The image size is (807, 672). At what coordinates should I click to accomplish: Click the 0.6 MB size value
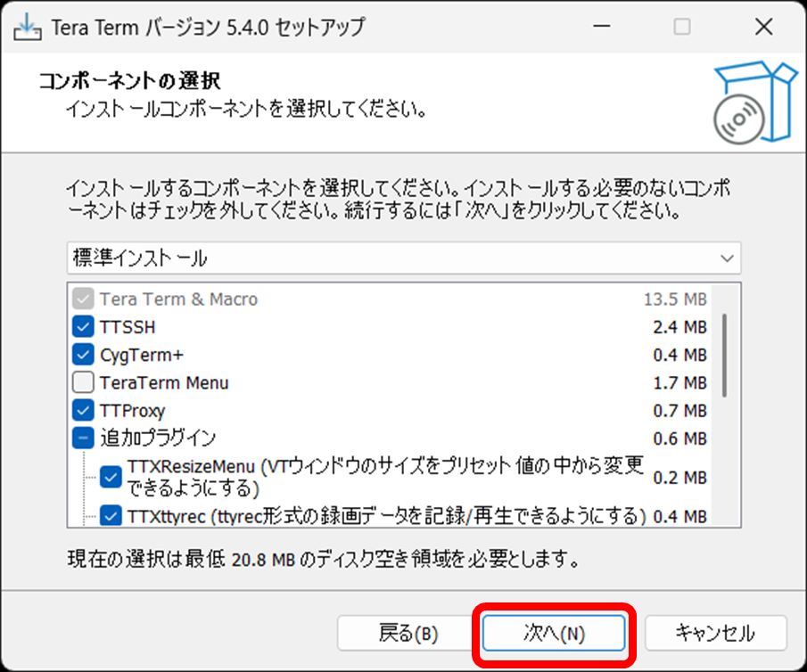[x=679, y=438]
